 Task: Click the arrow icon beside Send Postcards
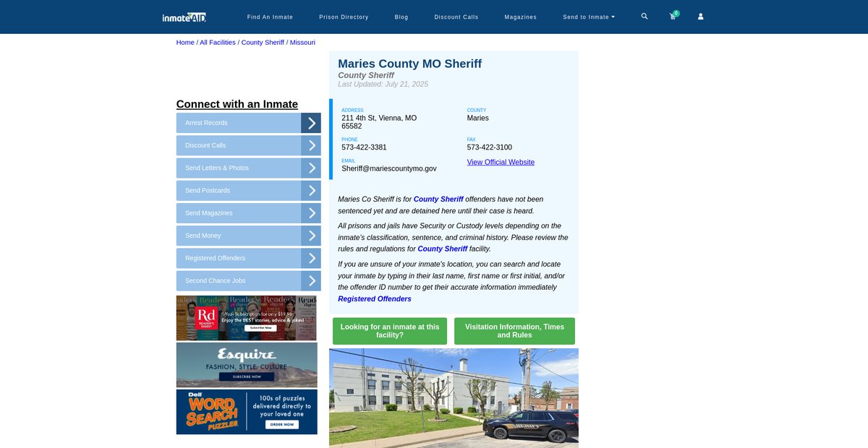tap(311, 191)
